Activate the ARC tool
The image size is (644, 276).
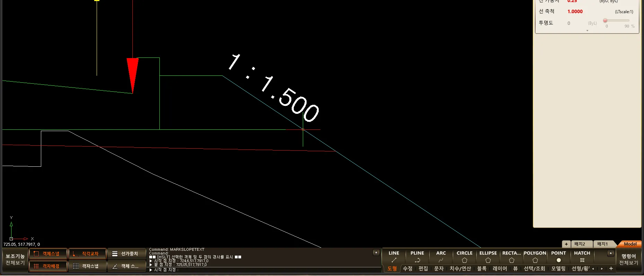[441, 257]
